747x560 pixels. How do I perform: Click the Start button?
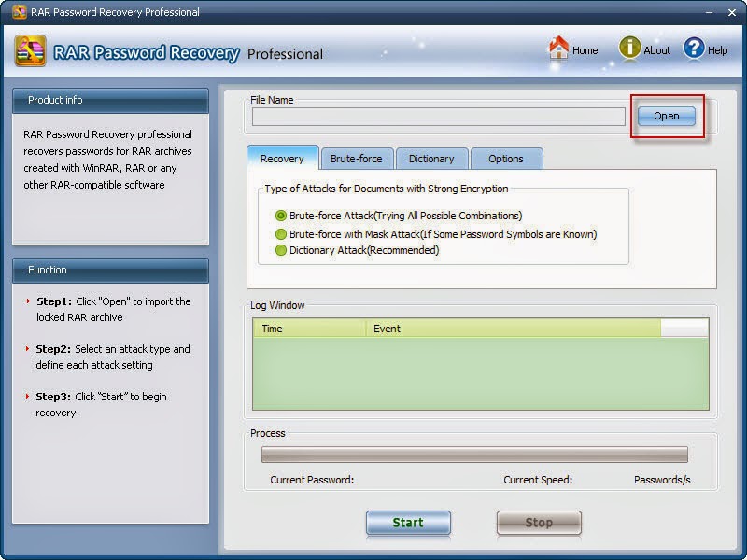408,523
